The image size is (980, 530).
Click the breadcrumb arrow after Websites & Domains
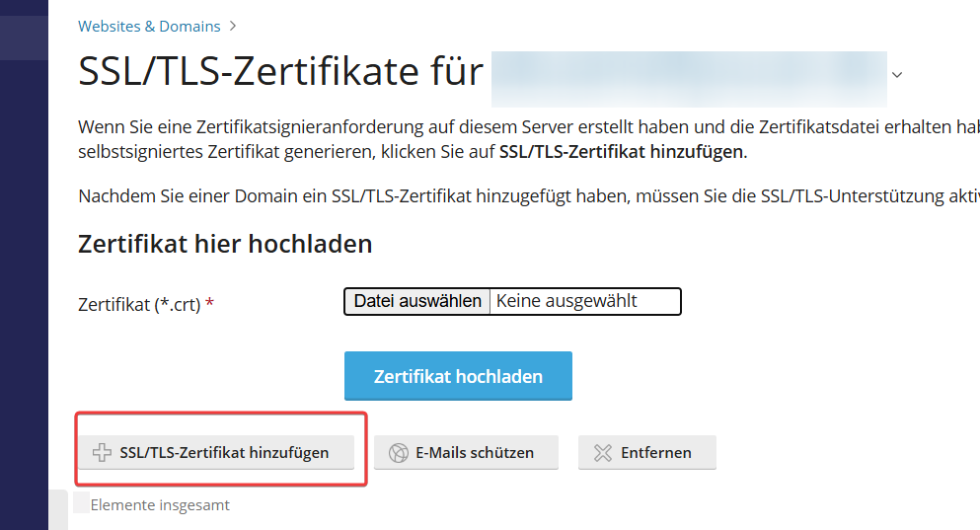(x=233, y=27)
